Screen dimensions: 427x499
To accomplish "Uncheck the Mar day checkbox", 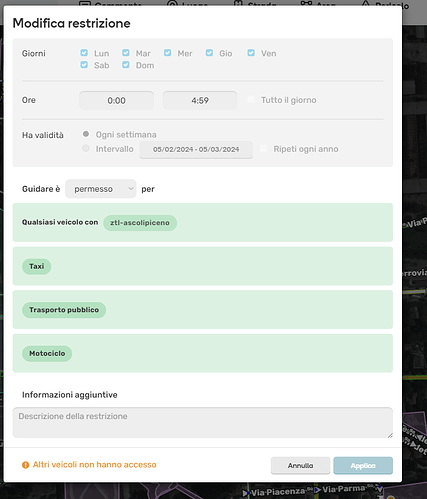I will 126,53.
